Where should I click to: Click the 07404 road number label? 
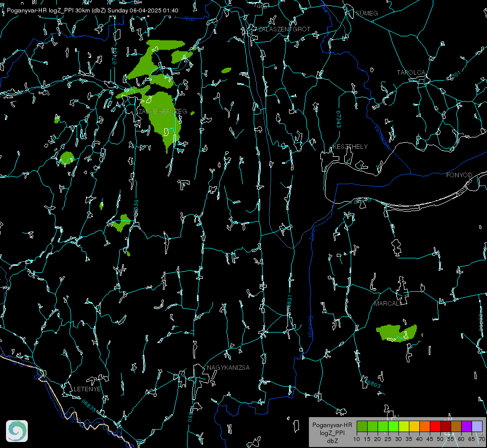[x=114, y=56]
